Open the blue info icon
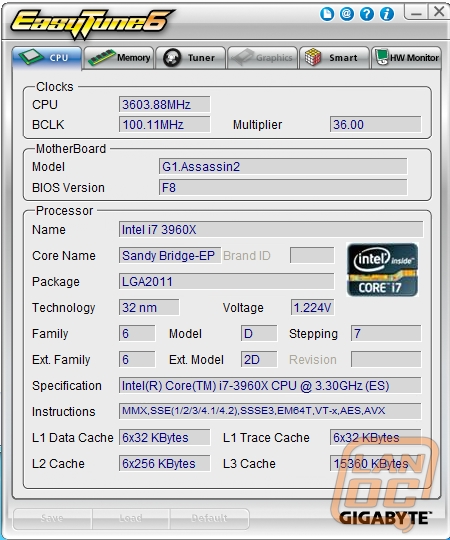The width and height of the screenshot is (450, 540). coord(387,14)
